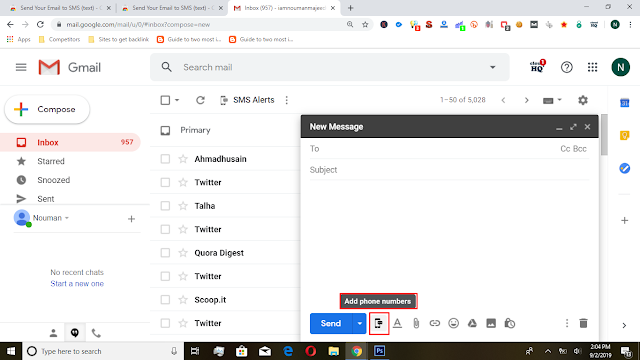Insert files using Google Drive icon
The height and width of the screenshot is (360, 640).
tap(472, 323)
